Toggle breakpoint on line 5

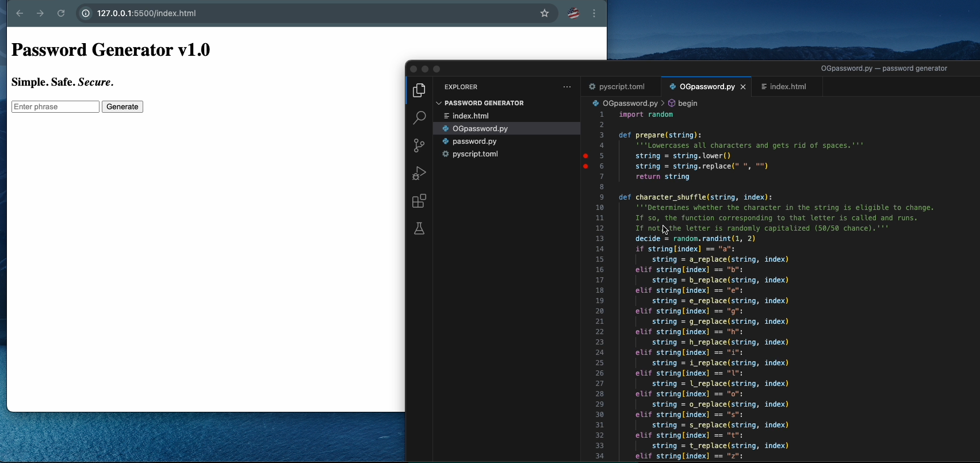(x=585, y=156)
